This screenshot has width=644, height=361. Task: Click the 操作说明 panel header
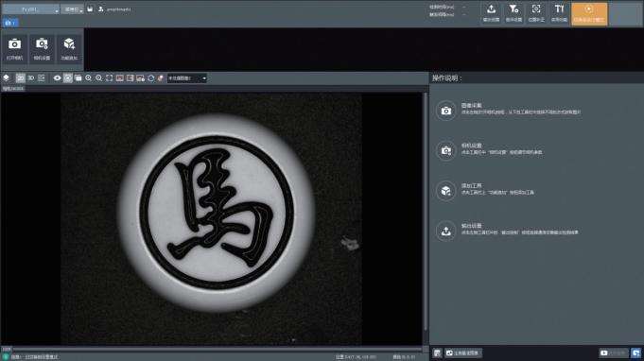[447, 77]
